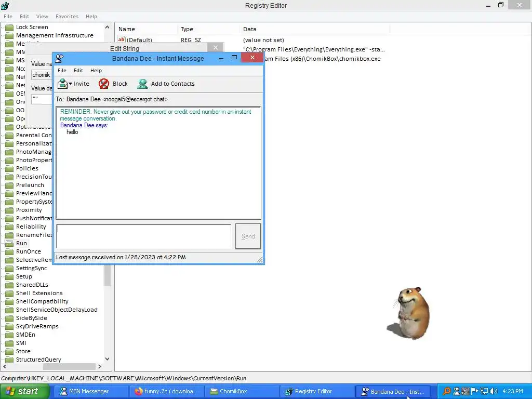Image resolution: width=532 pixels, height=399 pixels.
Task: Click the MSN Messenger tray icon
Action: click(x=456, y=391)
